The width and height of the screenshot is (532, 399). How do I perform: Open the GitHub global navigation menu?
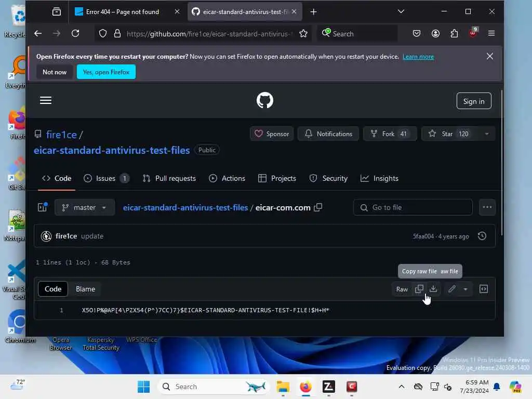(46, 100)
